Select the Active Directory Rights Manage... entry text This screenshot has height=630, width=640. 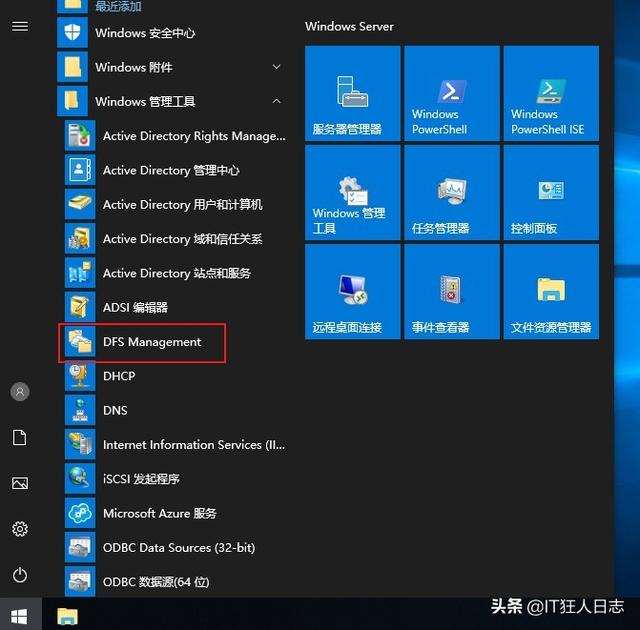point(194,136)
